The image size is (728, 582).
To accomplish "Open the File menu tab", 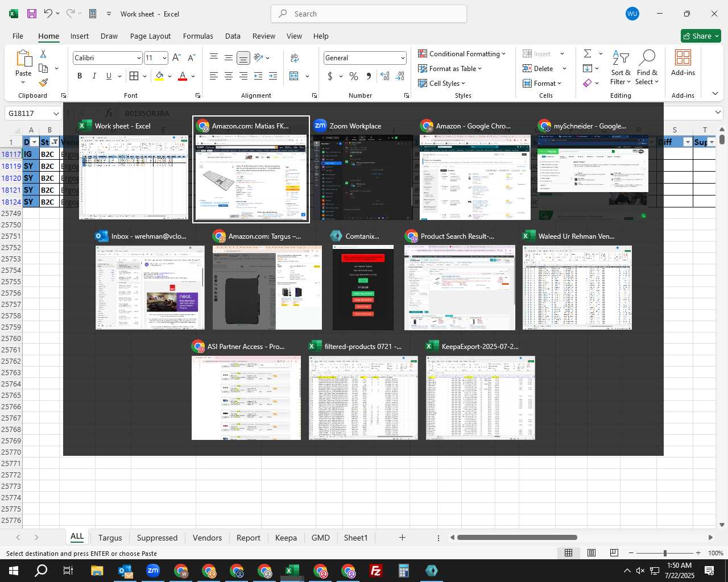I will [18, 36].
